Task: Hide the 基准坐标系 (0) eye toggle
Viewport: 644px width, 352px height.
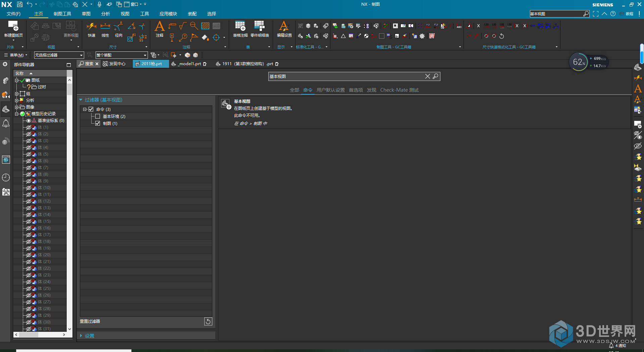Action: 29,121
